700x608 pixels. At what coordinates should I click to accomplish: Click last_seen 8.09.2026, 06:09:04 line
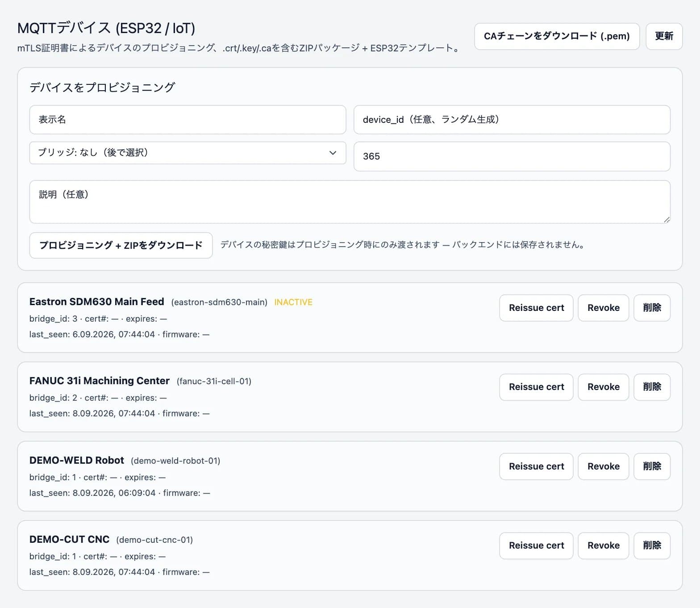[x=120, y=493]
